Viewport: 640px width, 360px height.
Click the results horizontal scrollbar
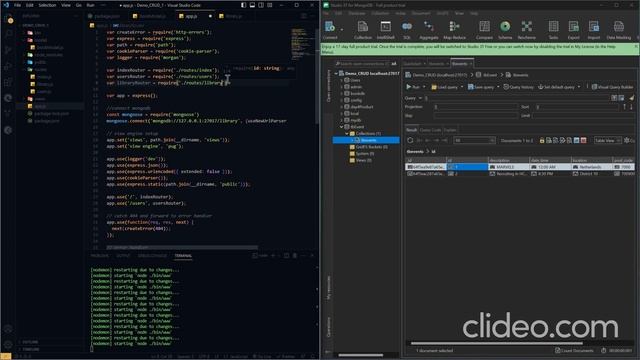pos(496,343)
